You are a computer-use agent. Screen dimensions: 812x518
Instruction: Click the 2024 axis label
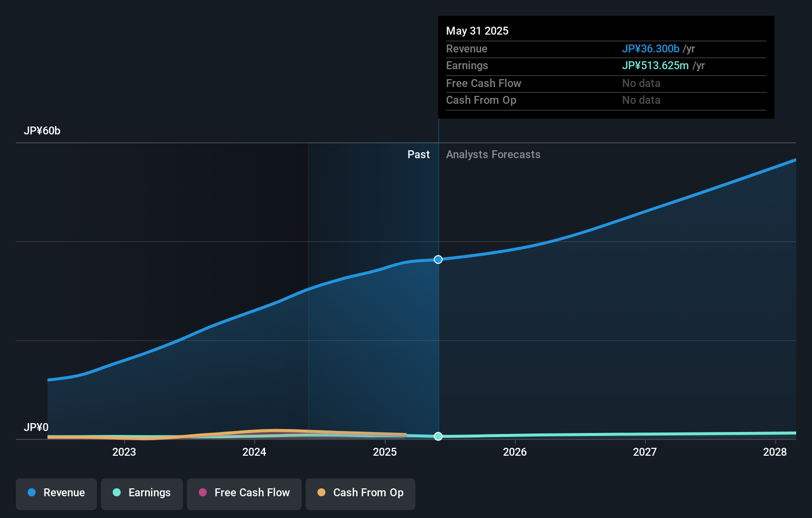[x=254, y=452]
